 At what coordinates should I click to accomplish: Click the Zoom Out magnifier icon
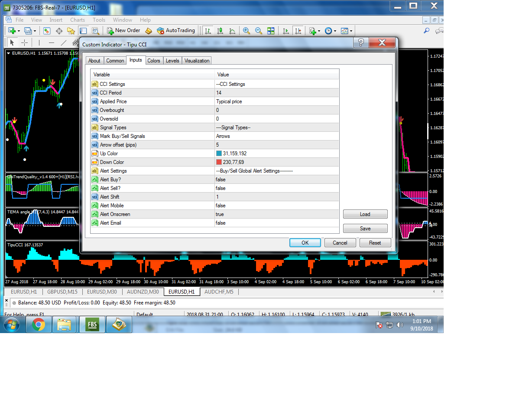tap(259, 31)
